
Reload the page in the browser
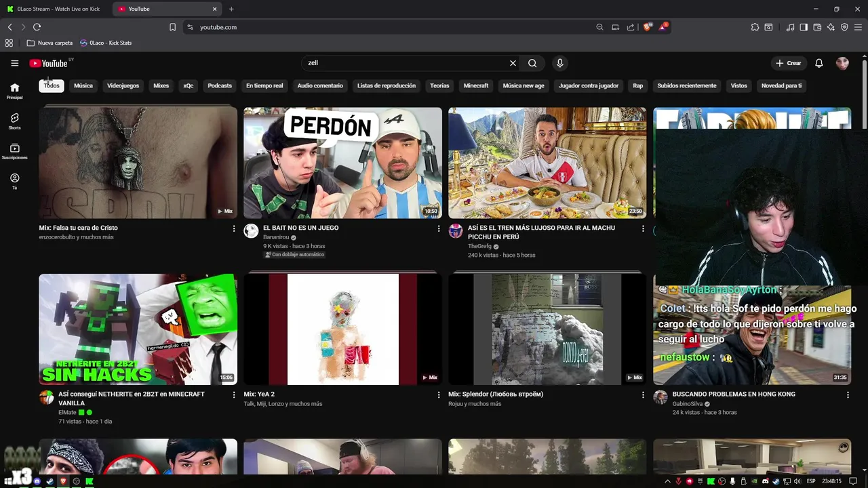(37, 27)
